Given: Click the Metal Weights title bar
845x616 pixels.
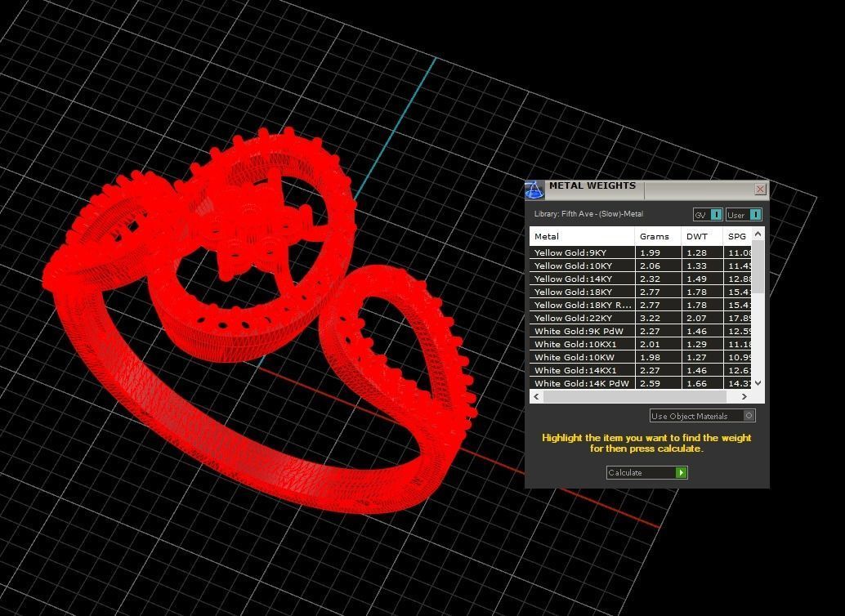Looking at the screenshot, I should pyautogui.click(x=646, y=190).
